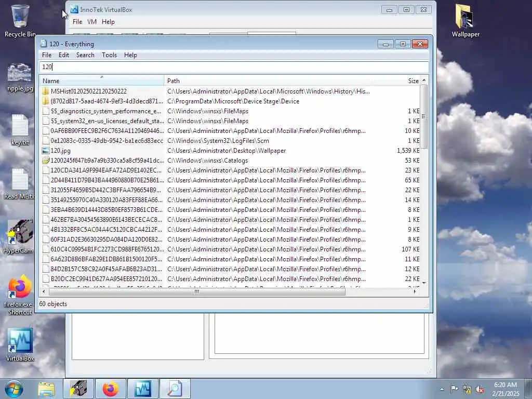The height and width of the screenshot is (399, 532).
Task: Open Everything Tools menu
Action: 109,55
